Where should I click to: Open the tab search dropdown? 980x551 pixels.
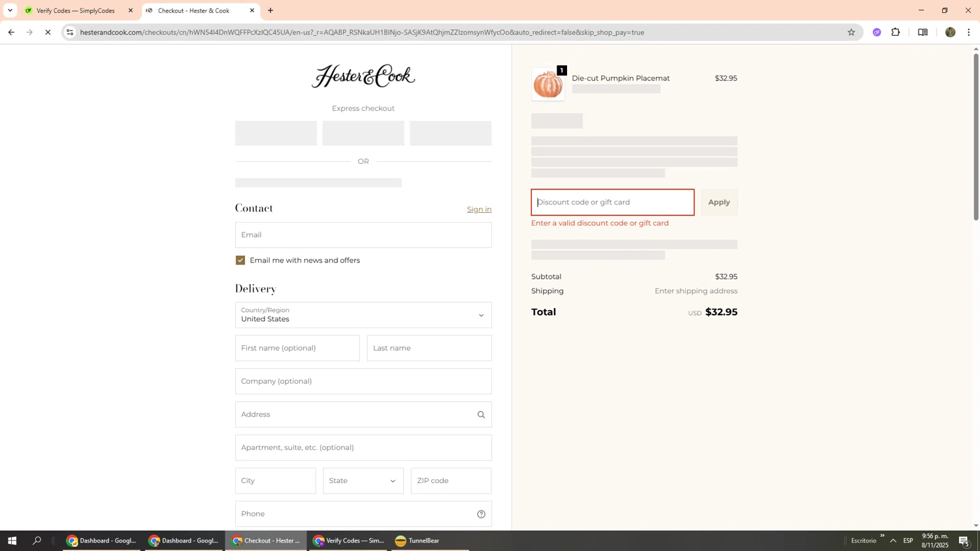point(10,10)
